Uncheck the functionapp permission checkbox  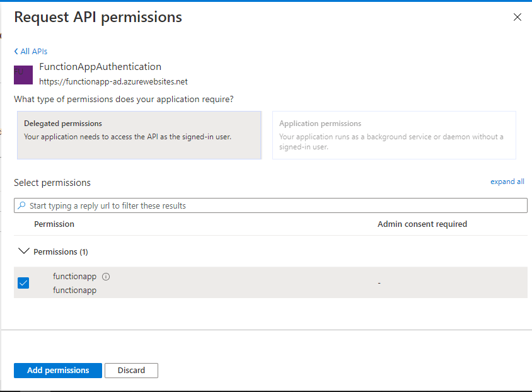(23, 283)
